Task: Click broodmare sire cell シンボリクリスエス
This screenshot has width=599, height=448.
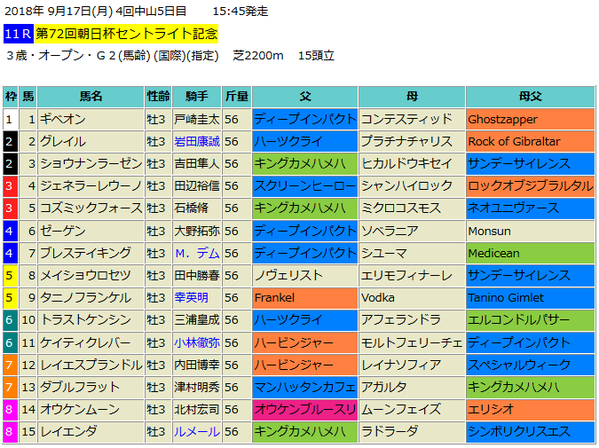Action: click(530, 432)
